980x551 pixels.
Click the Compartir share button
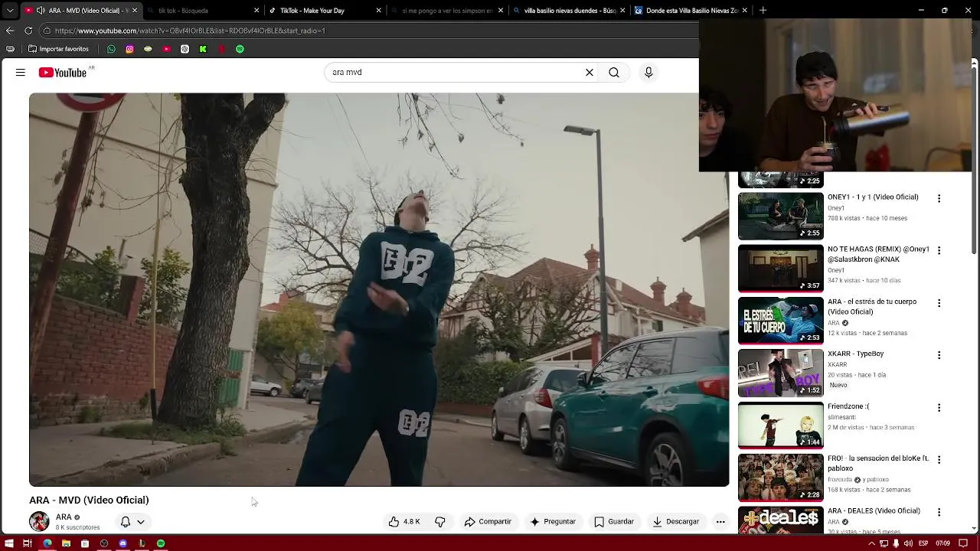488,522
